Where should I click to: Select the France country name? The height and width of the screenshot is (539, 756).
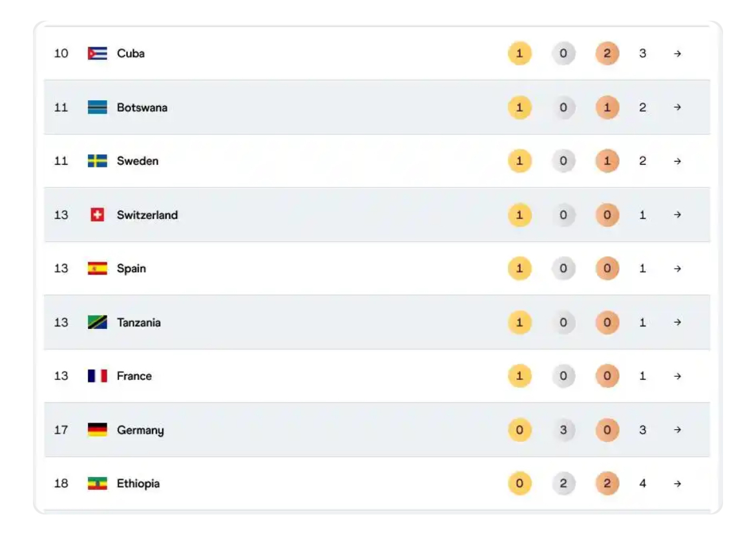click(134, 376)
